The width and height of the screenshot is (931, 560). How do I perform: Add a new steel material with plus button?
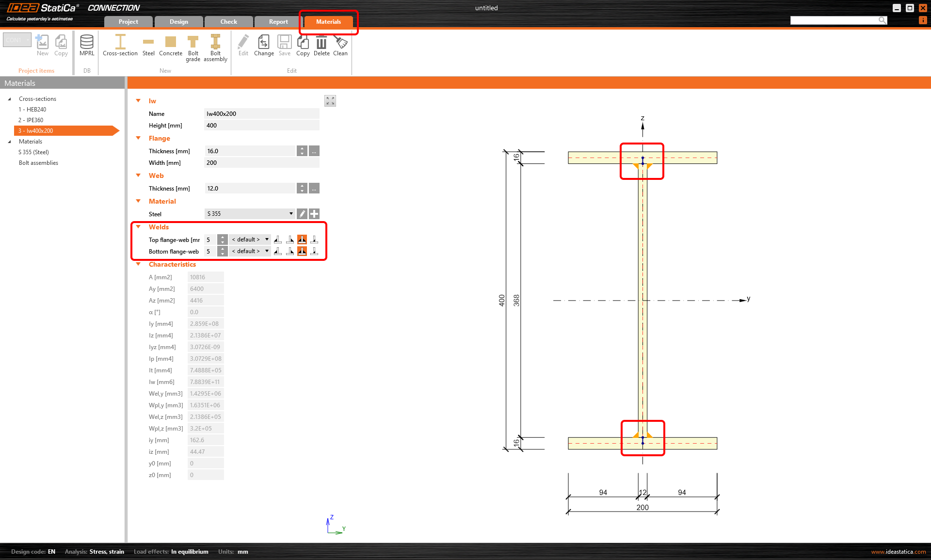point(314,213)
